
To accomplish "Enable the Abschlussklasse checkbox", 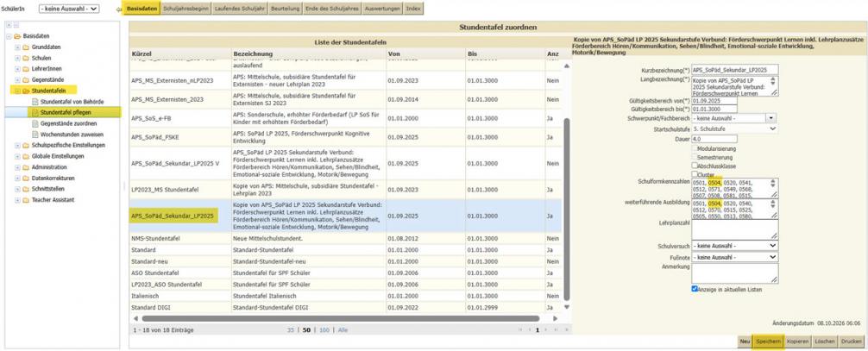I will (x=695, y=165).
